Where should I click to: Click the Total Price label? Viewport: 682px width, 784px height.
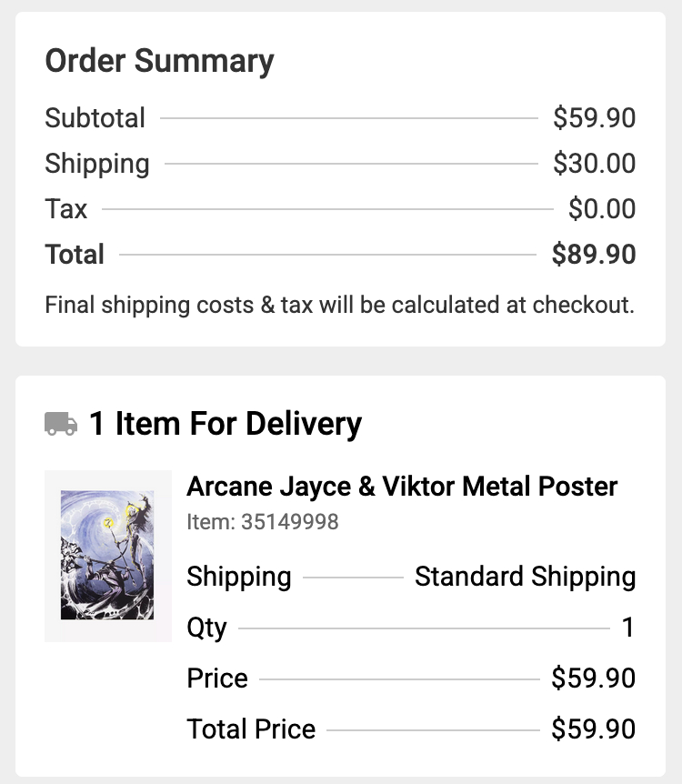[x=251, y=729]
